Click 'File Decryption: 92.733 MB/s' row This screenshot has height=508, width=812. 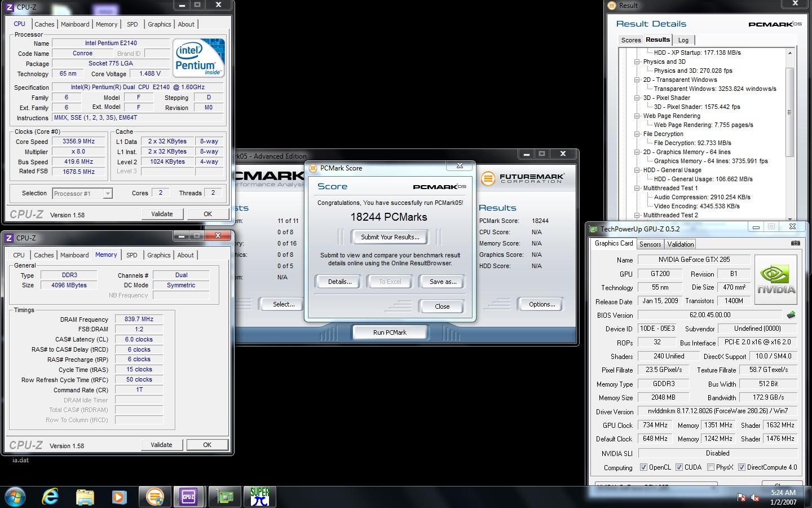tap(692, 143)
